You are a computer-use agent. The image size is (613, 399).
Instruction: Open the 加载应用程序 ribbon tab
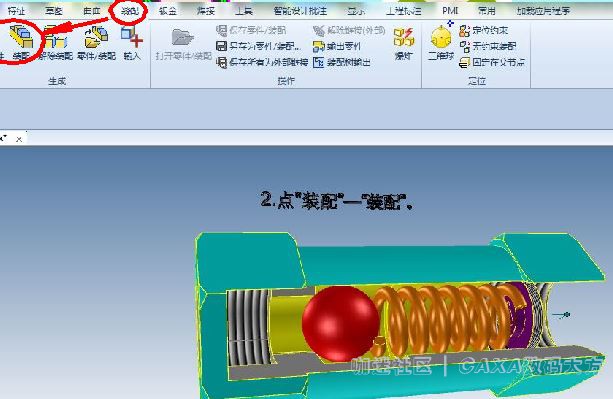[x=543, y=11]
